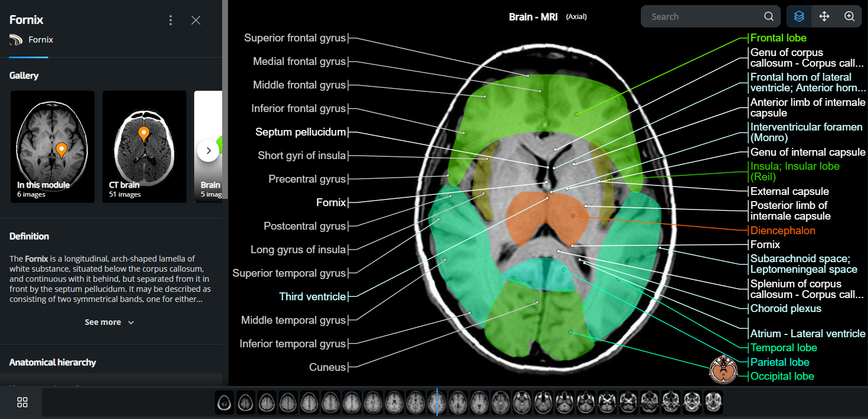Toggle the Insula; Insular lobe highlight
The height and width of the screenshot is (419, 868).
(x=795, y=166)
